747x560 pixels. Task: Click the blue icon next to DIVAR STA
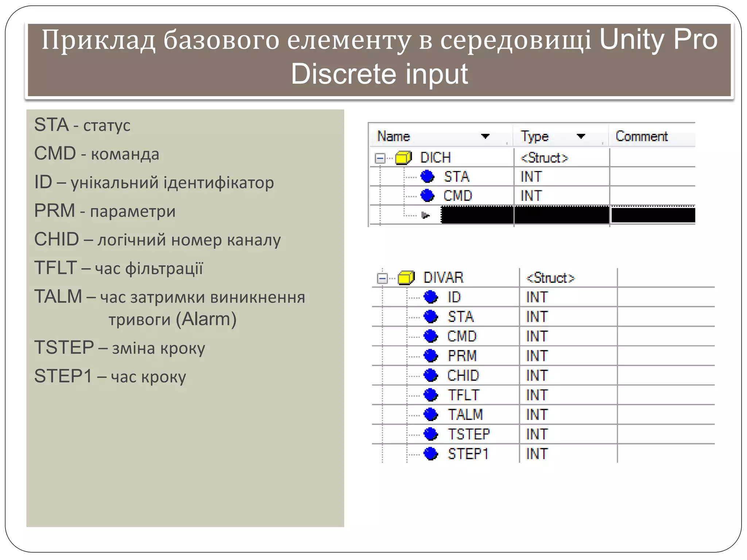431,316
